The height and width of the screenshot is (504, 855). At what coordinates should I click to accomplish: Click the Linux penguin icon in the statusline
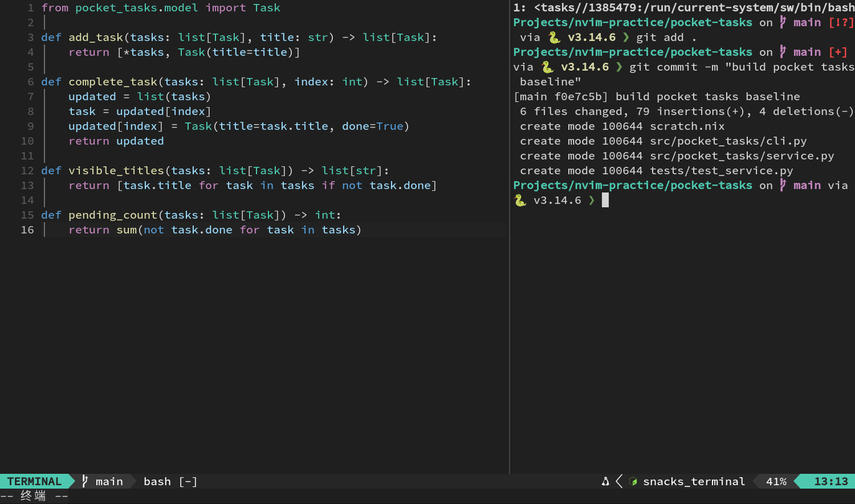coord(605,481)
